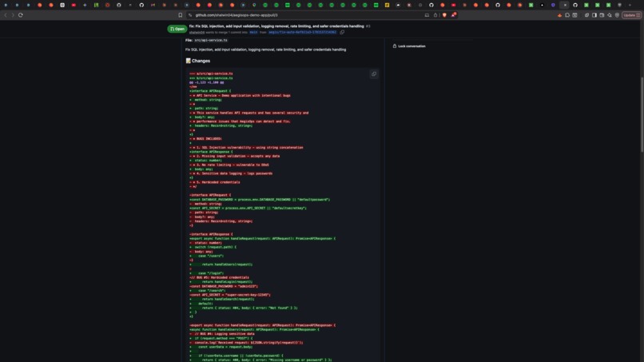The width and height of the screenshot is (644, 362).
Task: Click the removed "BUG #4: Logging sensitive data" comment
Action: [x=222, y=334]
